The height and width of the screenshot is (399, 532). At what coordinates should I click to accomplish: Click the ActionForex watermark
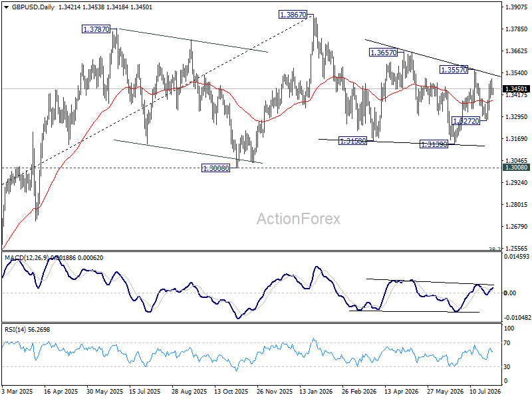(299, 219)
